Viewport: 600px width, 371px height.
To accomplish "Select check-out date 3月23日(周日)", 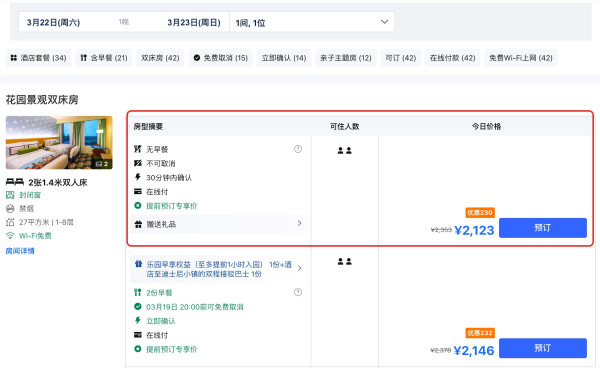I will click(x=194, y=23).
